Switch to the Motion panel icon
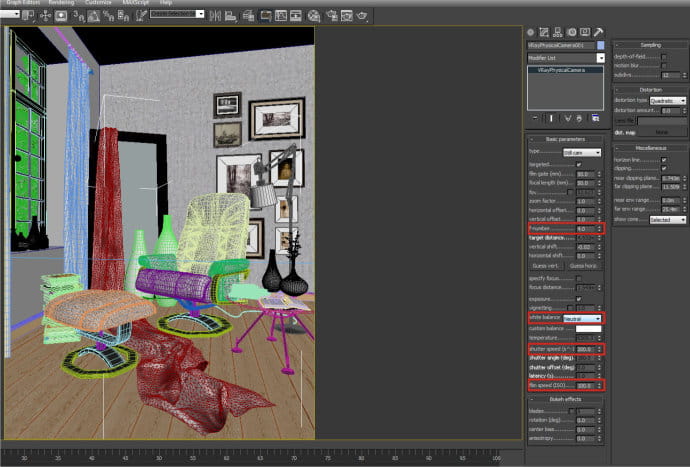The image size is (690, 467). [x=571, y=32]
